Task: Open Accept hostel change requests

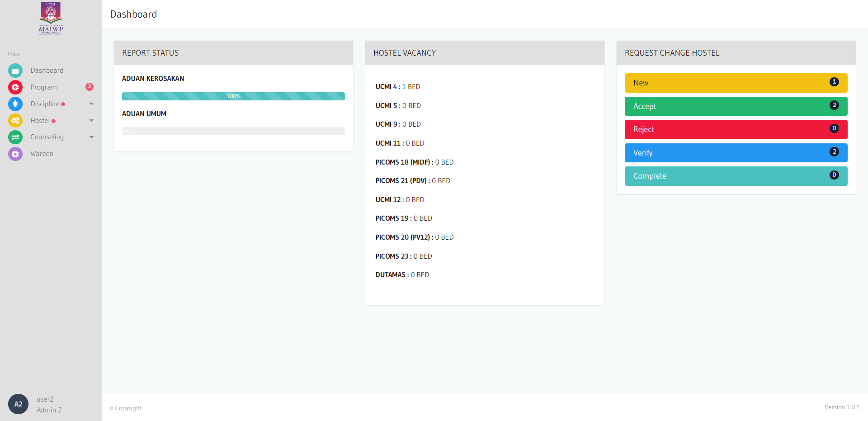Action: tap(736, 106)
